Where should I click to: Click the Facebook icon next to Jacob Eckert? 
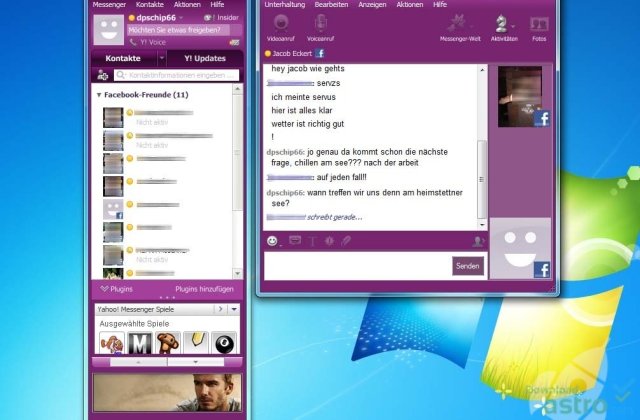pos(320,53)
